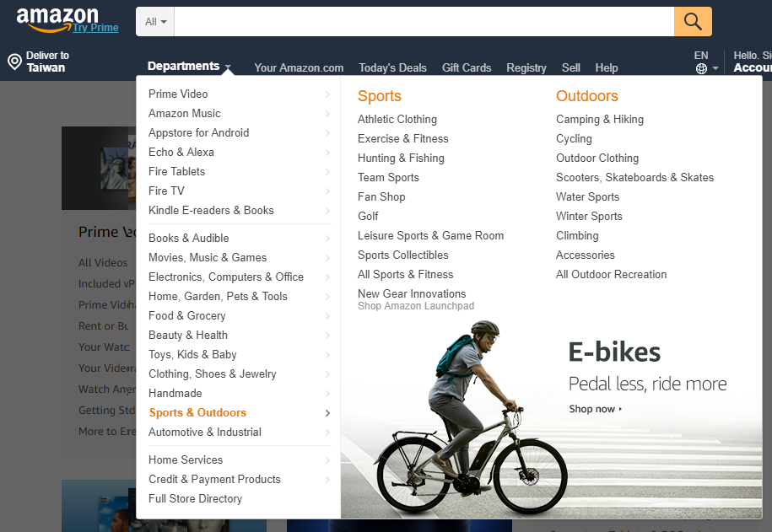Open the All search category dropdown
The image size is (772, 532).
[x=155, y=22]
